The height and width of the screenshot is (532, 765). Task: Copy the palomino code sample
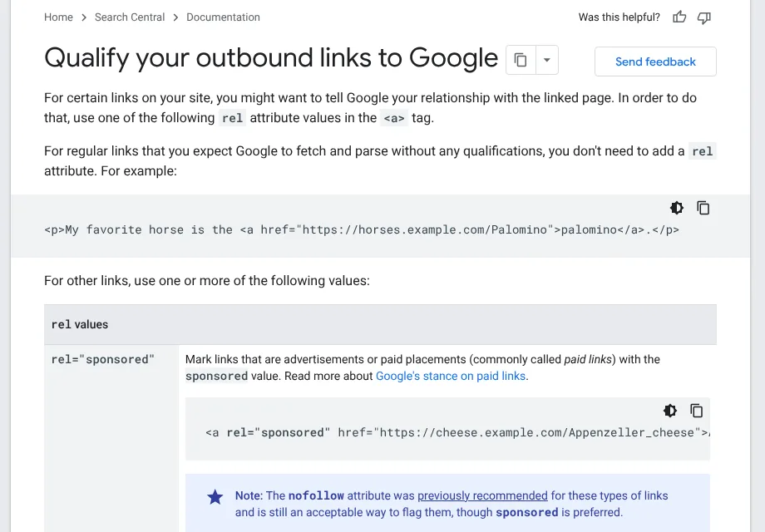click(x=703, y=208)
